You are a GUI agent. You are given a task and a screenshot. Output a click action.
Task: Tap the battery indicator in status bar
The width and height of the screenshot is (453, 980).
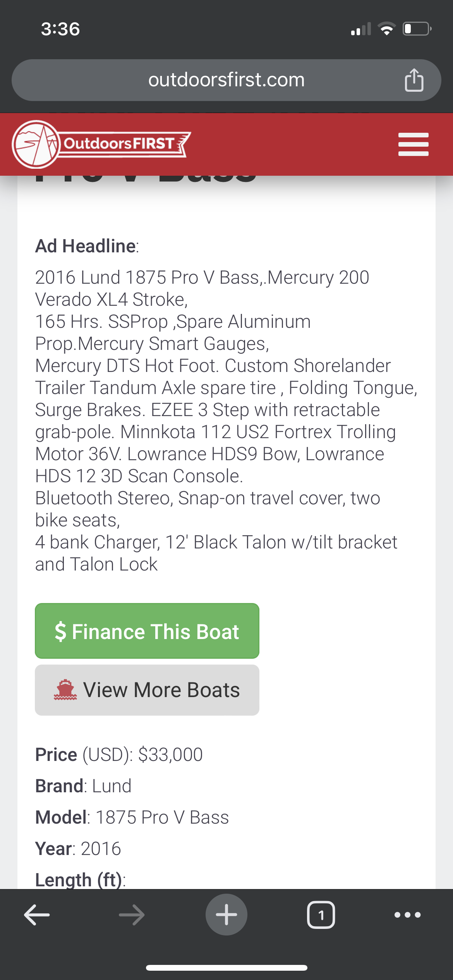pyautogui.click(x=417, y=29)
